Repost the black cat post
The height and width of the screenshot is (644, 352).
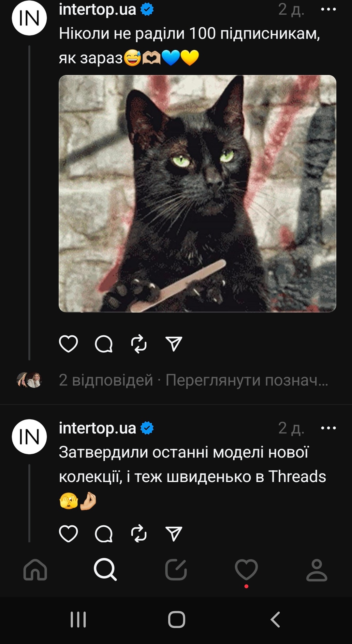(139, 344)
